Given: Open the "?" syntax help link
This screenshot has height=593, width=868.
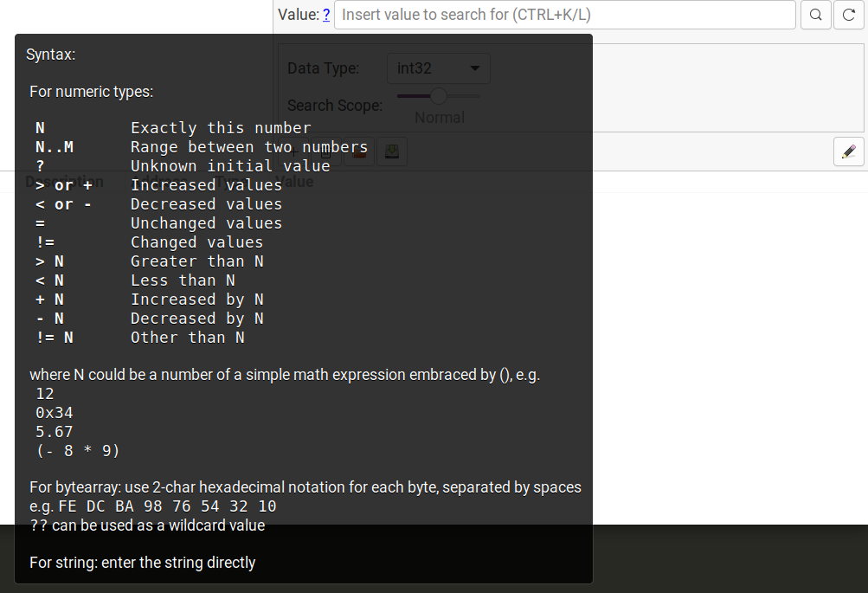Looking at the screenshot, I should coord(326,15).
